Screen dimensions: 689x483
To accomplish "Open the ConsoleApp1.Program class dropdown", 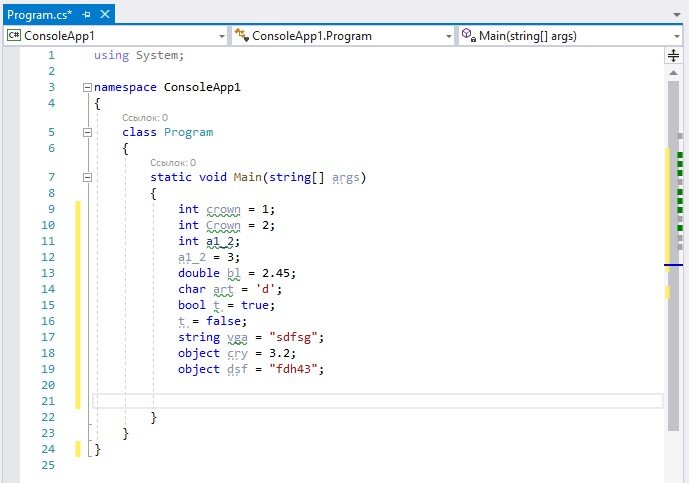I will point(448,36).
